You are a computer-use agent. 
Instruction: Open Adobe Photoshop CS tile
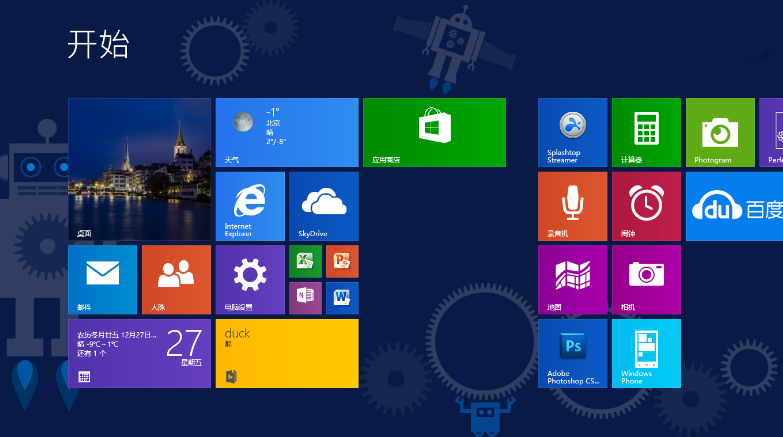pos(572,354)
